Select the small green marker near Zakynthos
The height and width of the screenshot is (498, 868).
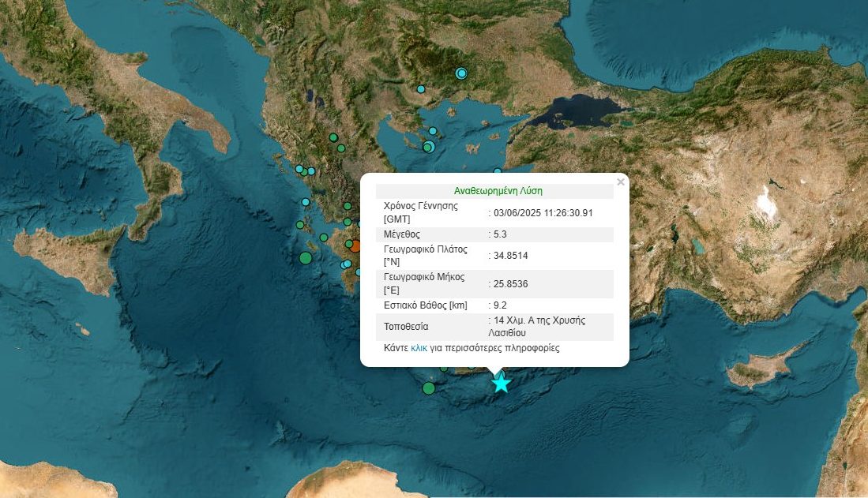click(x=324, y=237)
